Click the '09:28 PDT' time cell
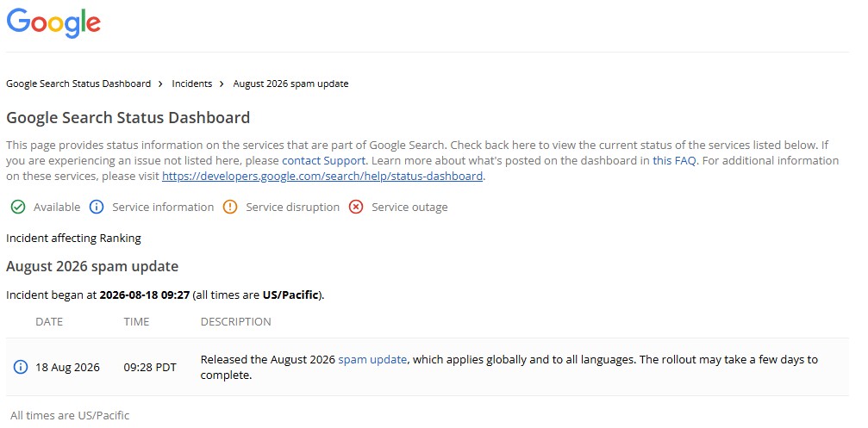 (x=150, y=367)
